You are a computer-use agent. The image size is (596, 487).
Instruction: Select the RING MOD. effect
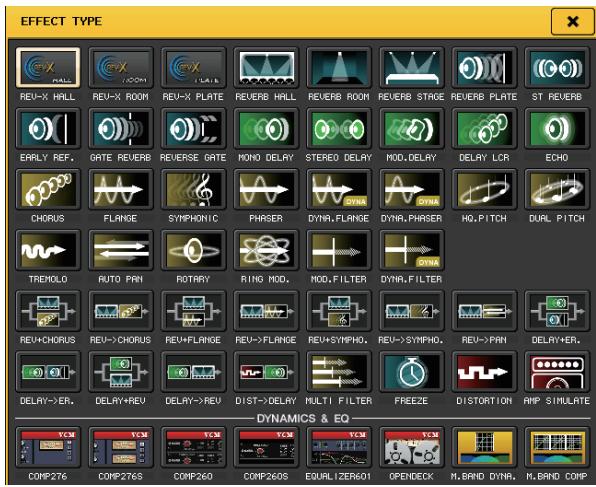266,250
